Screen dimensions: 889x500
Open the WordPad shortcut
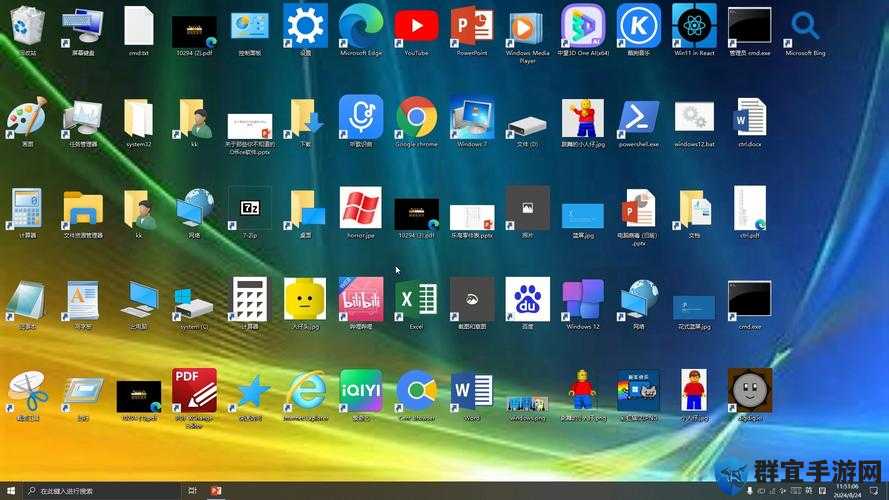click(x=83, y=300)
